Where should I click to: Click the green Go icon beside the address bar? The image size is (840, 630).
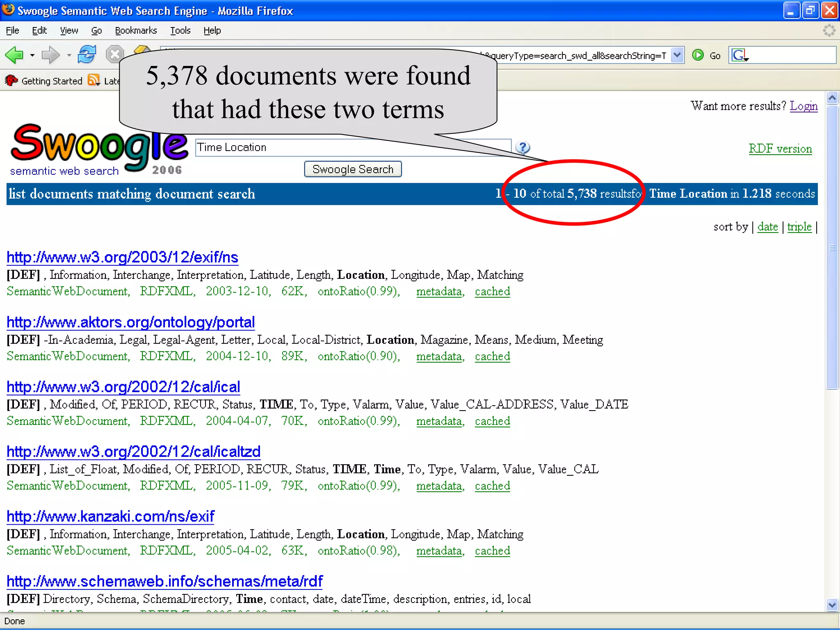coord(698,55)
